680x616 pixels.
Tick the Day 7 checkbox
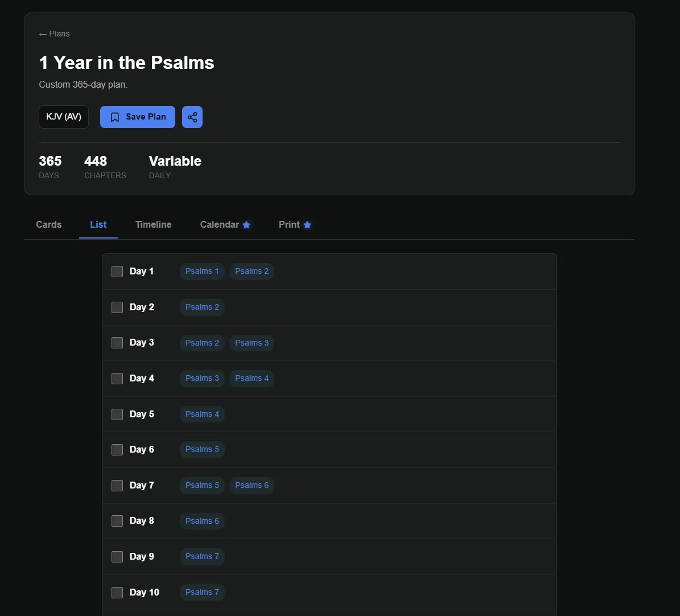117,486
